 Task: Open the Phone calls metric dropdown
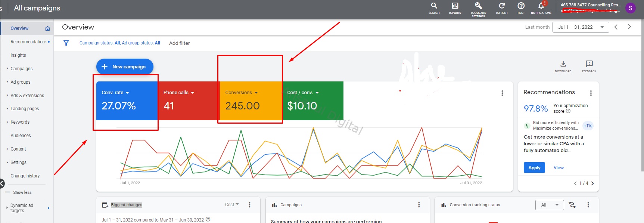click(179, 93)
